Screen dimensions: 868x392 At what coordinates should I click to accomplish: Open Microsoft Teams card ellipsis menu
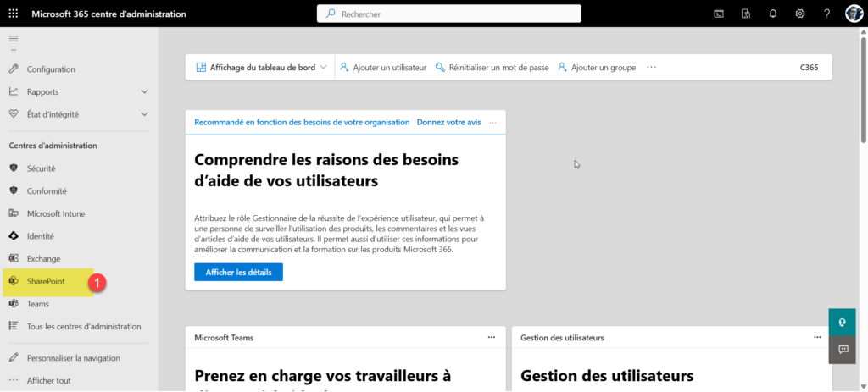point(492,337)
